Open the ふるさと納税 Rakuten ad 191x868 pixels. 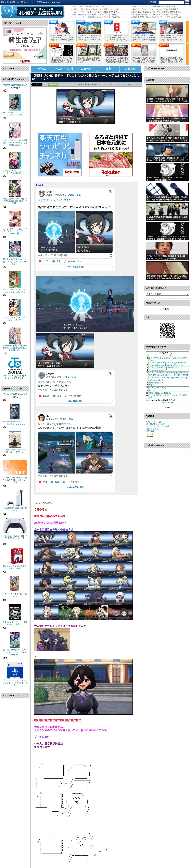(111, 155)
